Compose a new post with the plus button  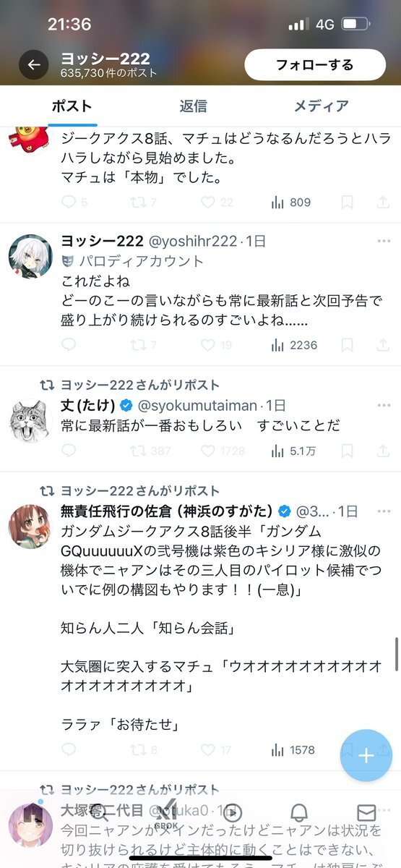(366, 755)
